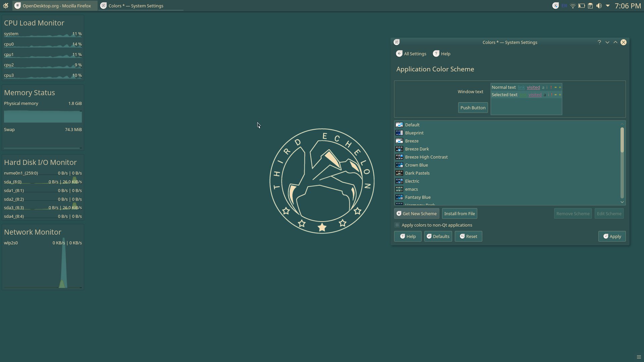Click the Push Button preview
Screen dimensions: 644x362
473,108
